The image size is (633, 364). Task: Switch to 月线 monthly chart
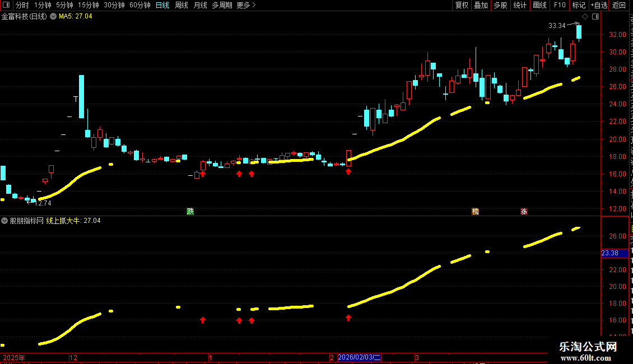200,5
